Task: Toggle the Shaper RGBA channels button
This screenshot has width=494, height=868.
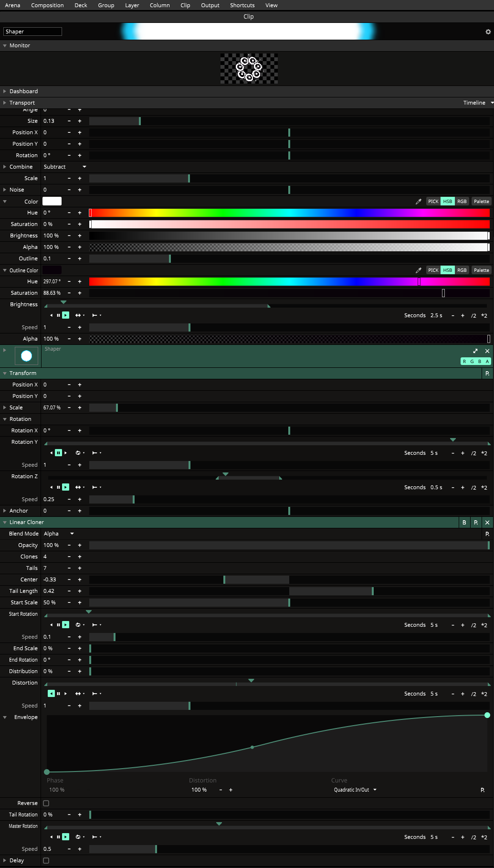Action: (475, 362)
